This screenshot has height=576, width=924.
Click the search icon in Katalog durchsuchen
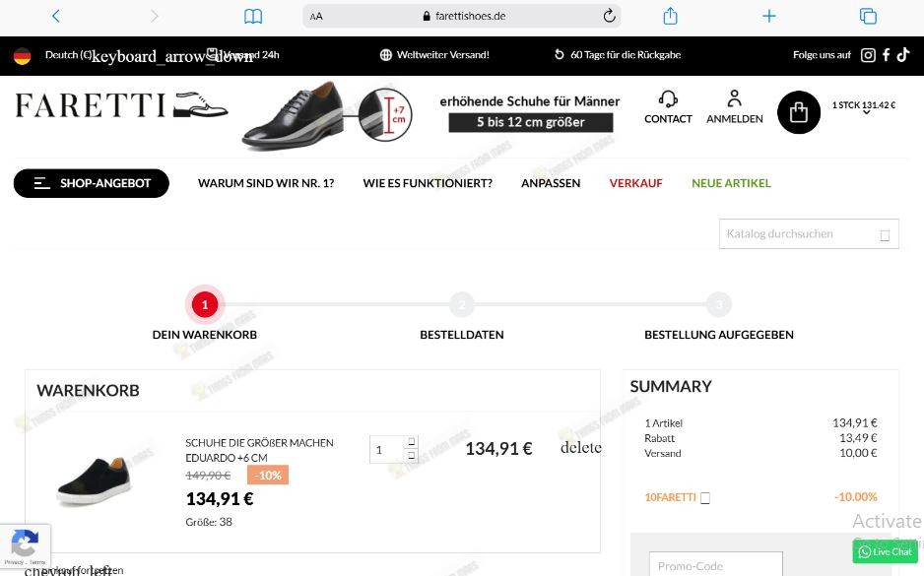click(x=884, y=233)
